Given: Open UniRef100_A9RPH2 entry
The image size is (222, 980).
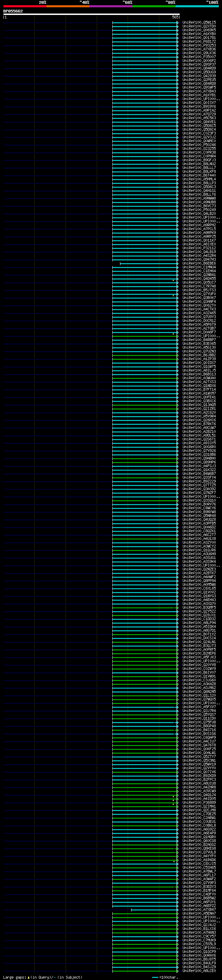Looking at the screenshot, I should click(199, 225).
